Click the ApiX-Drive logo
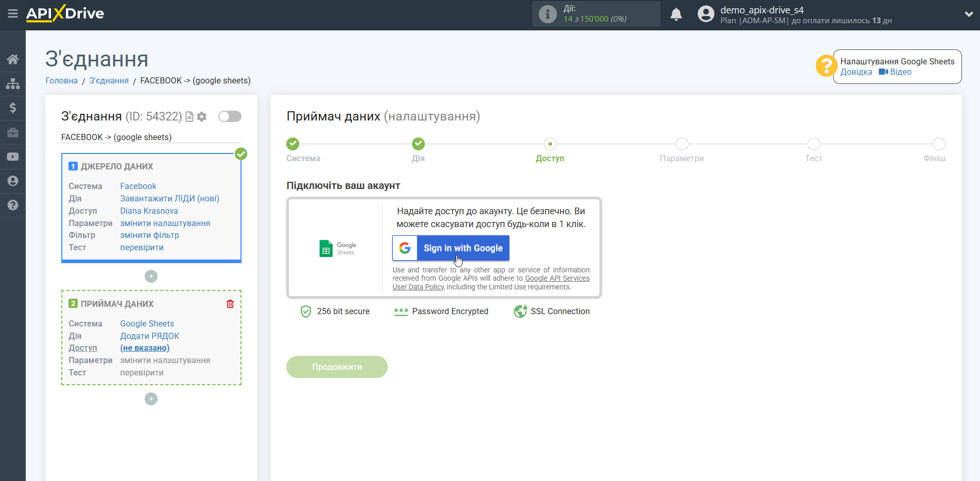980x481 pixels. [65, 13]
